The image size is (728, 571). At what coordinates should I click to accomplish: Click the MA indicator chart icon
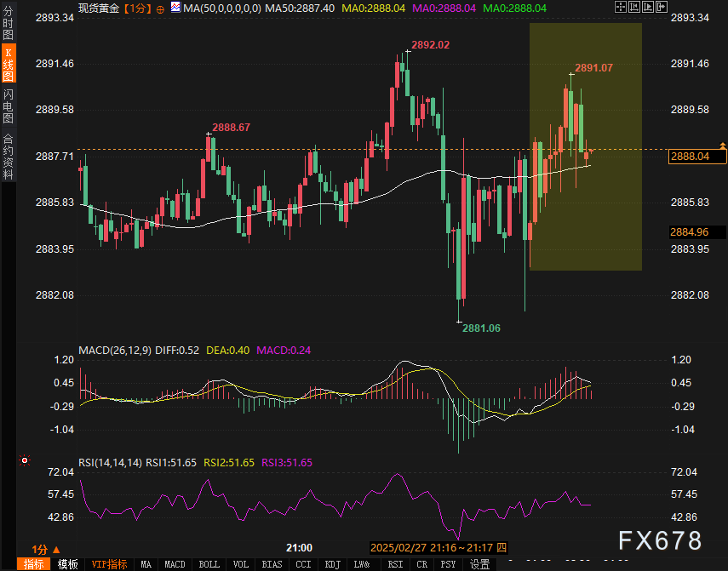coord(175,7)
